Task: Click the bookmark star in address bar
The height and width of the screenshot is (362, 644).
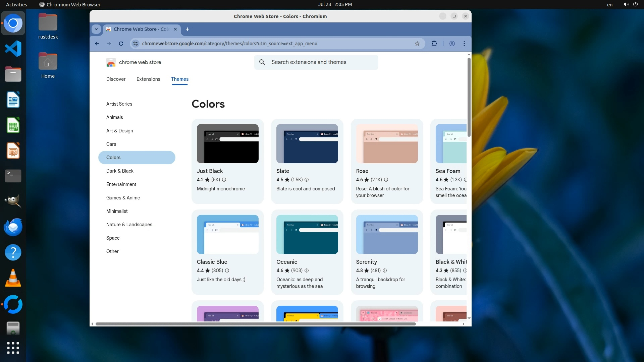Action: (417, 44)
